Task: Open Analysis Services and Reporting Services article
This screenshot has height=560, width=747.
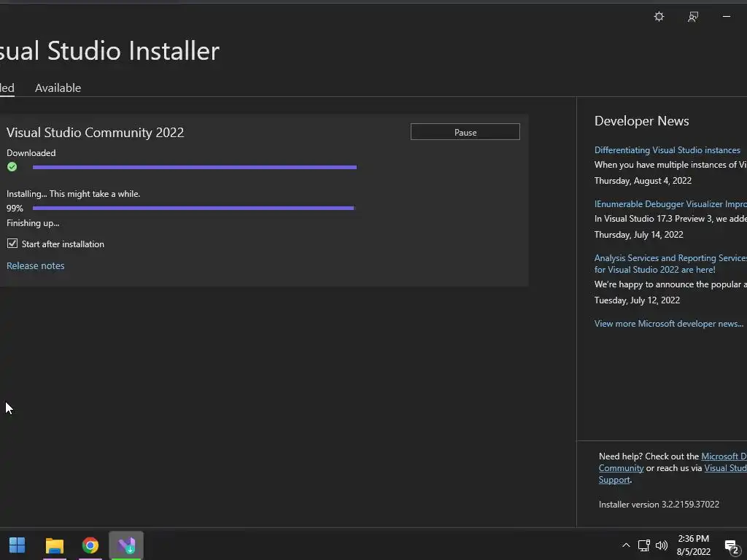Action: click(670, 263)
